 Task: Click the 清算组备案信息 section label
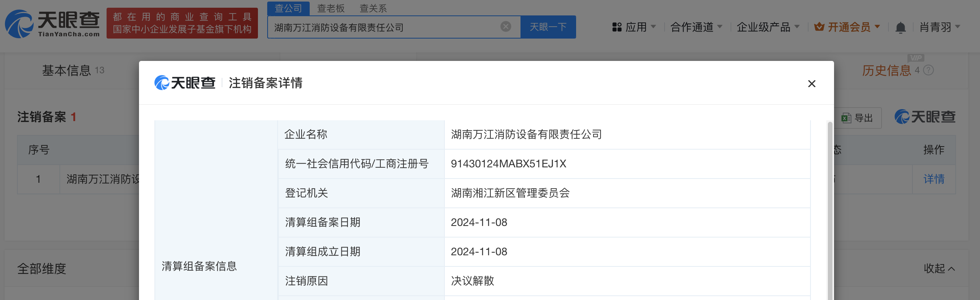pyautogui.click(x=199, y=266)
